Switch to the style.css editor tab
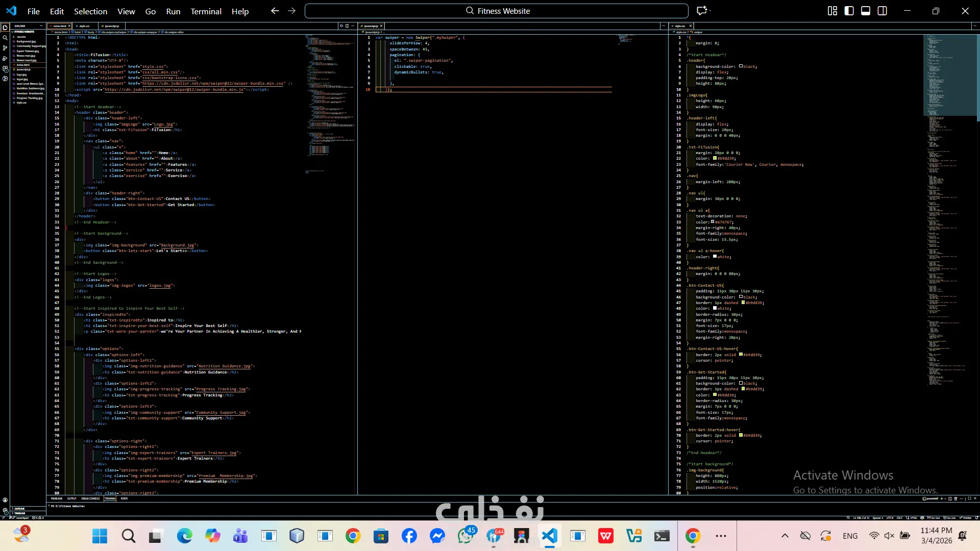 pos(84,26)
